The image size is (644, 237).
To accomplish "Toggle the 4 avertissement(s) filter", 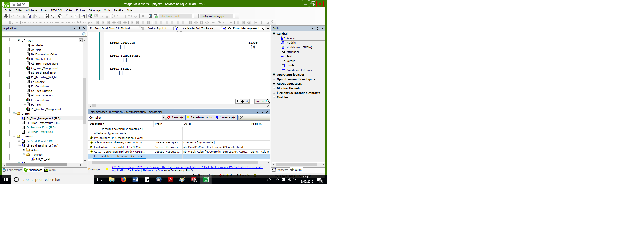I will [x=200, y=117].
